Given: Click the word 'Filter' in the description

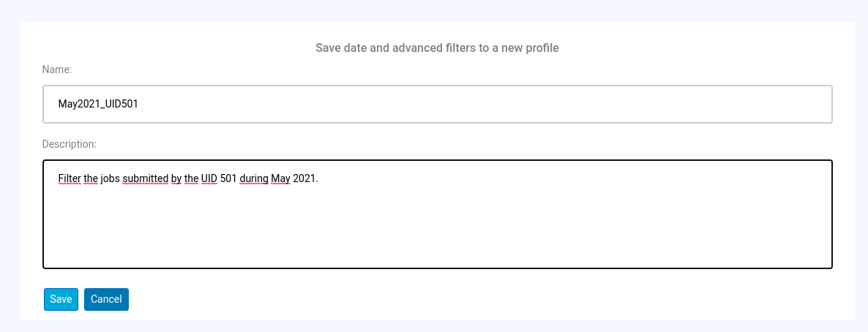Looking at the screenshot, I should coord(70,178).
